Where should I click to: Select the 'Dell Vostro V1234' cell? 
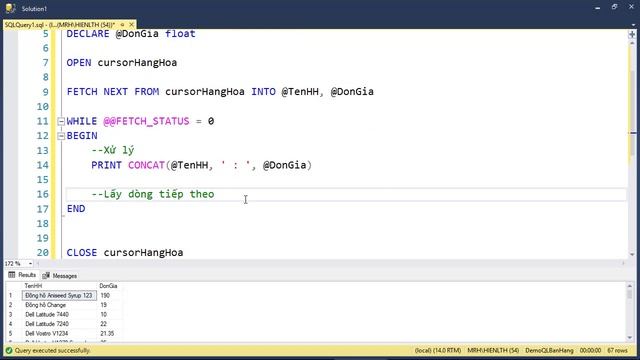pos(59,333)
